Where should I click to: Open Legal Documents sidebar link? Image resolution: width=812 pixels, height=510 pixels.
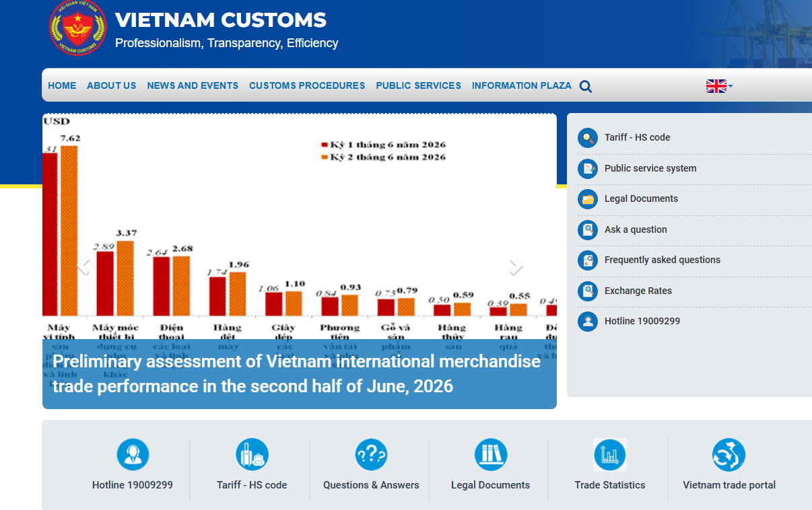pyautogui.click(x=641, y=198)
